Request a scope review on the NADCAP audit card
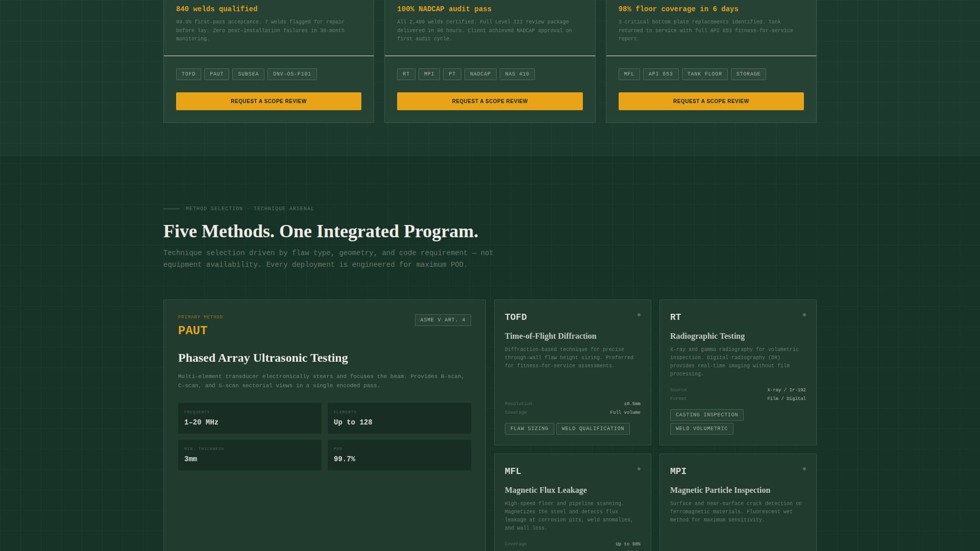 point(489,101)
